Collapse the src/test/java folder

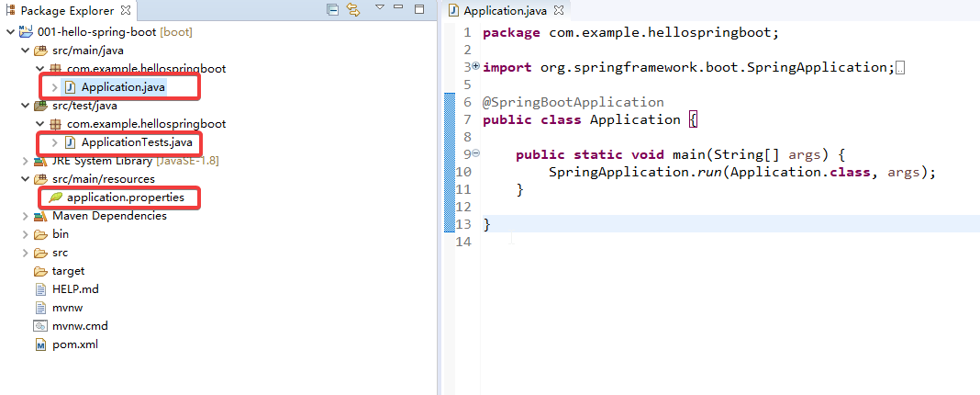point(25,106)
